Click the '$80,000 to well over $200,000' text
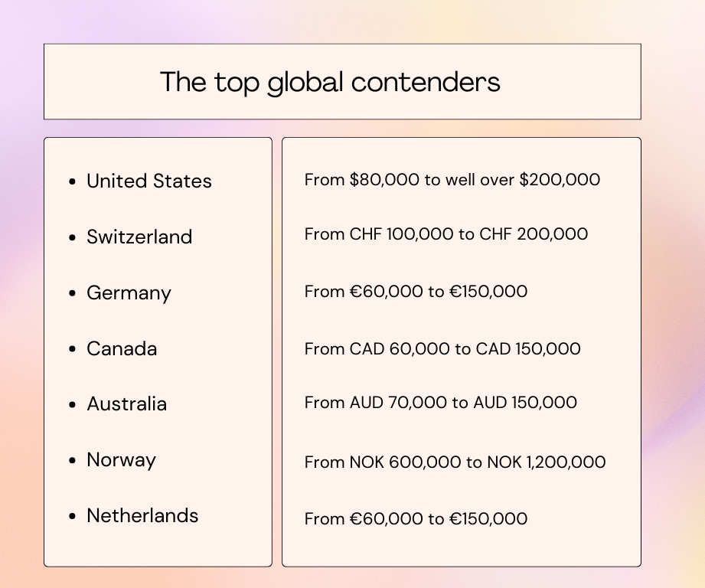The image size is (705, 588). tap(475, 180)
